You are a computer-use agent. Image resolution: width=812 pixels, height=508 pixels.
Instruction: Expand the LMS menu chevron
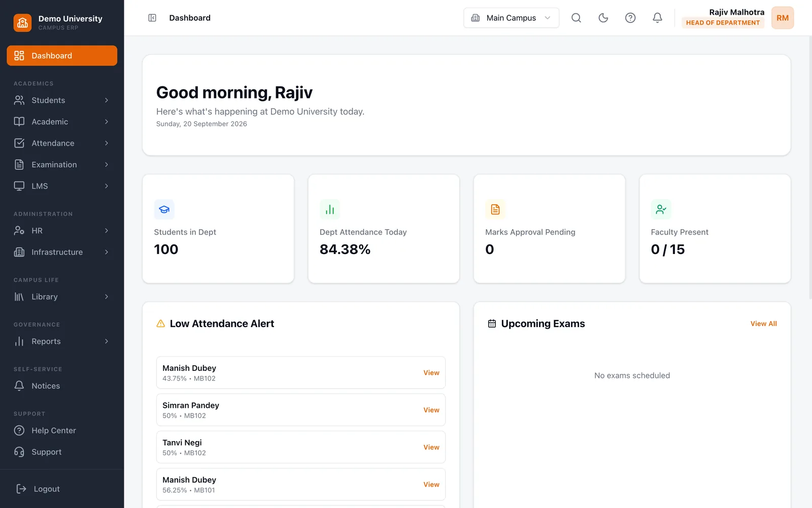pos(107,186)
